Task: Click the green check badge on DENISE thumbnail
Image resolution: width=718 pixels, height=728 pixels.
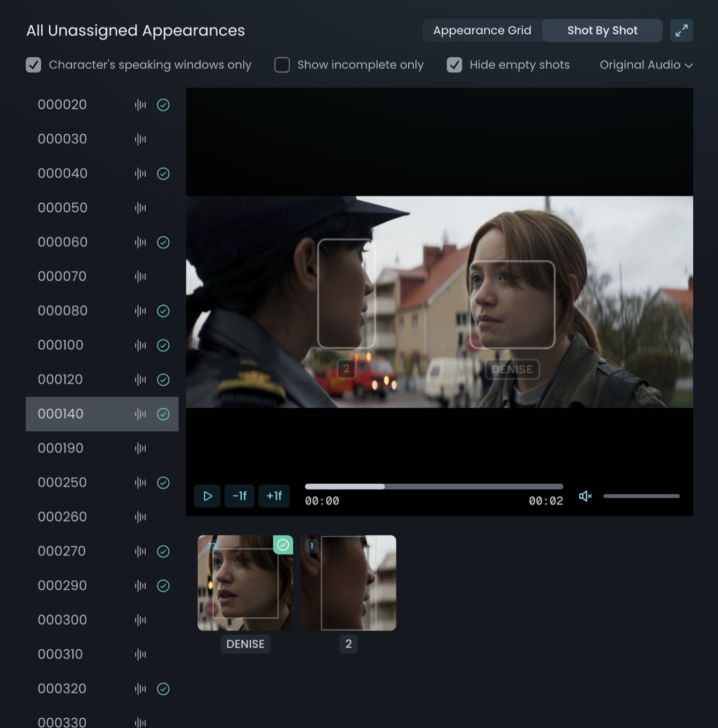Action: click(x=283, y=545)
